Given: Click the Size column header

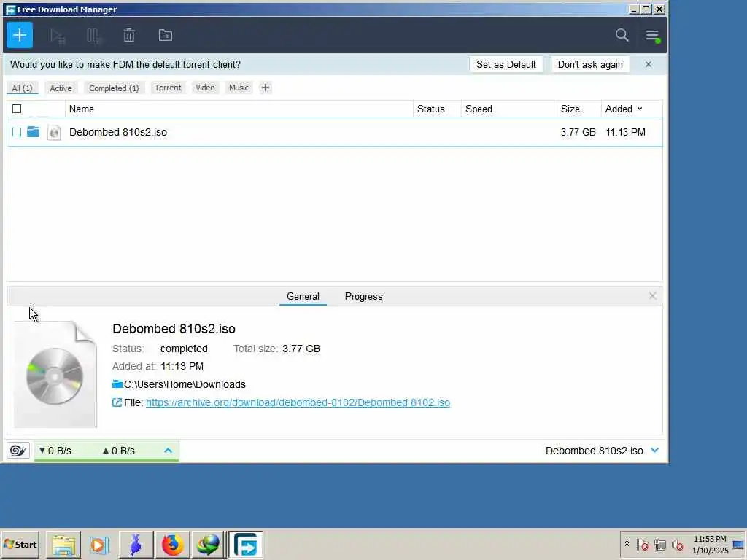Looking at the screenshot, I should (578, 109).
